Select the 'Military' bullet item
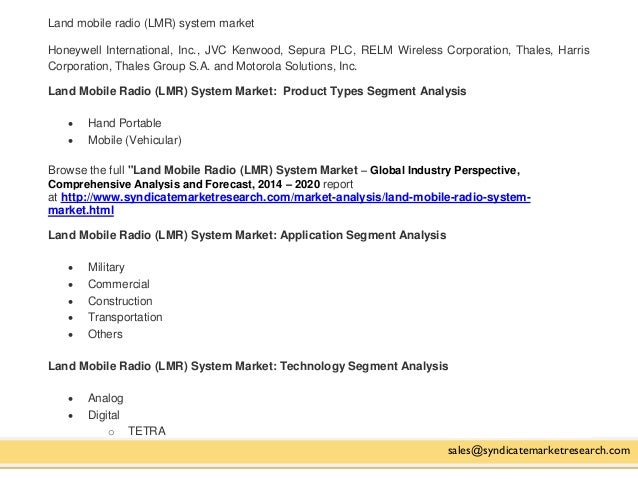Screen dimensions: 638x479 point(106,267)
